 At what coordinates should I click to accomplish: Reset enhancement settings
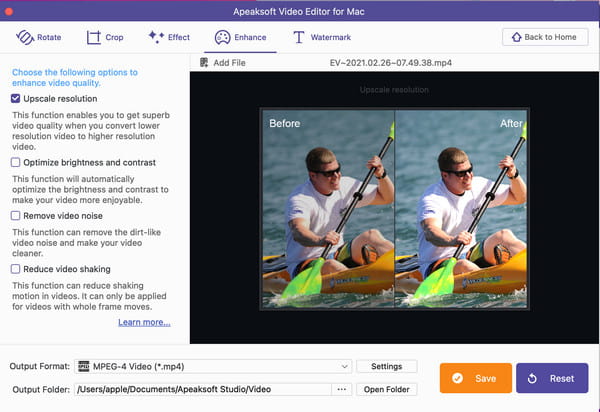click(552, 378)
